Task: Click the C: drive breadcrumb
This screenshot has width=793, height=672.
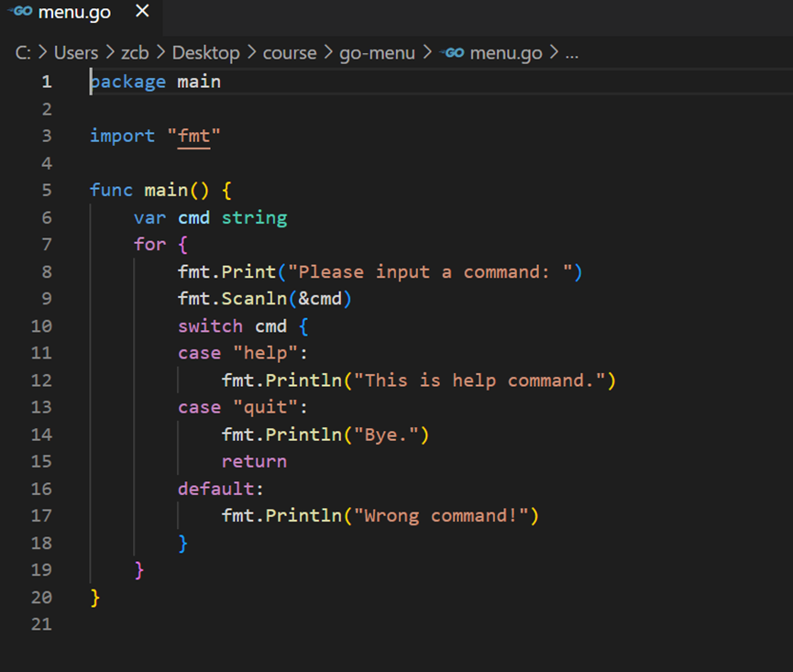Action: [x=24, y=53]
